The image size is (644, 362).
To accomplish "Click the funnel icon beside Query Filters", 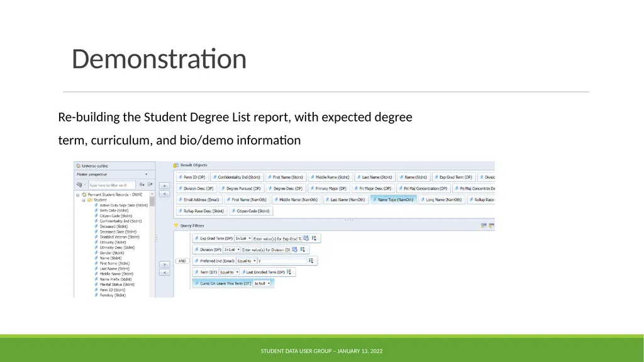I will click(x=176, y=225).
